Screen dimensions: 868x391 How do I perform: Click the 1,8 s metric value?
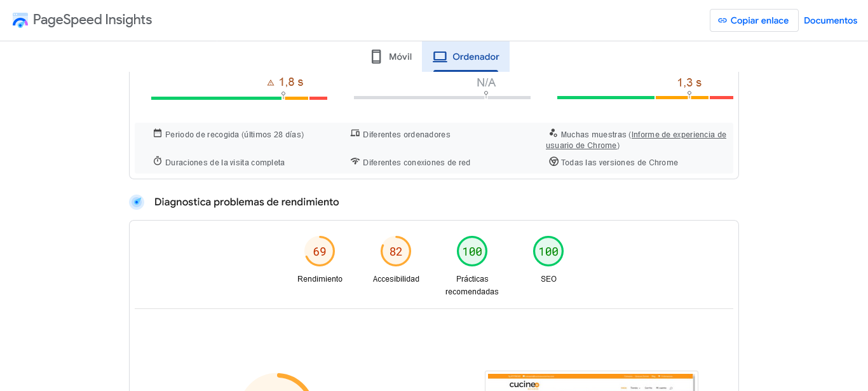point(291,82)
